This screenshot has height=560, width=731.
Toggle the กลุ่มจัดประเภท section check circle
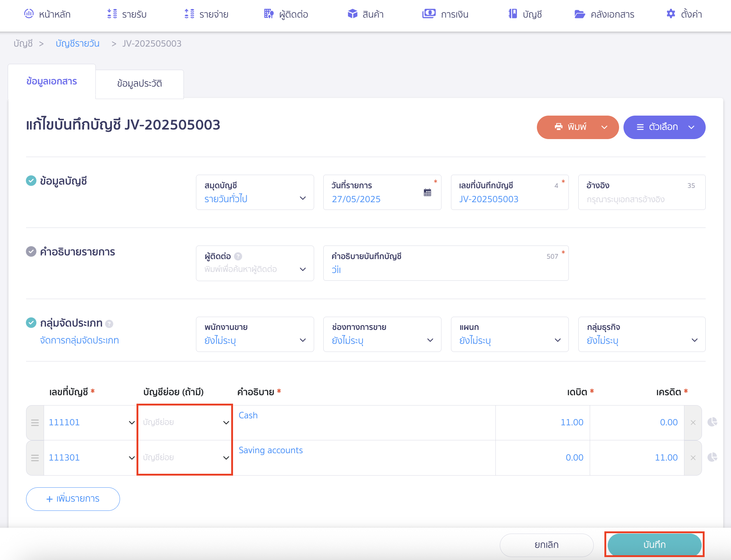coord(31,323)
